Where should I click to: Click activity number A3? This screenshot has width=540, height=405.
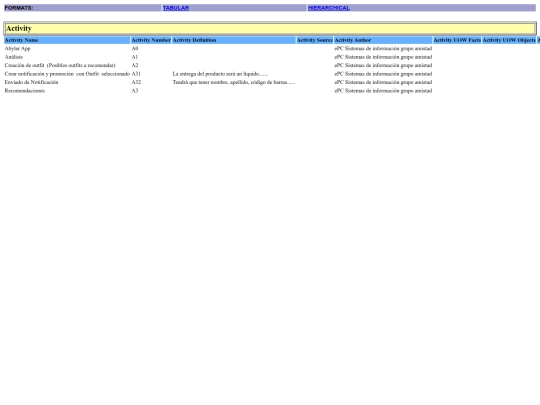(x=135, y=91)
